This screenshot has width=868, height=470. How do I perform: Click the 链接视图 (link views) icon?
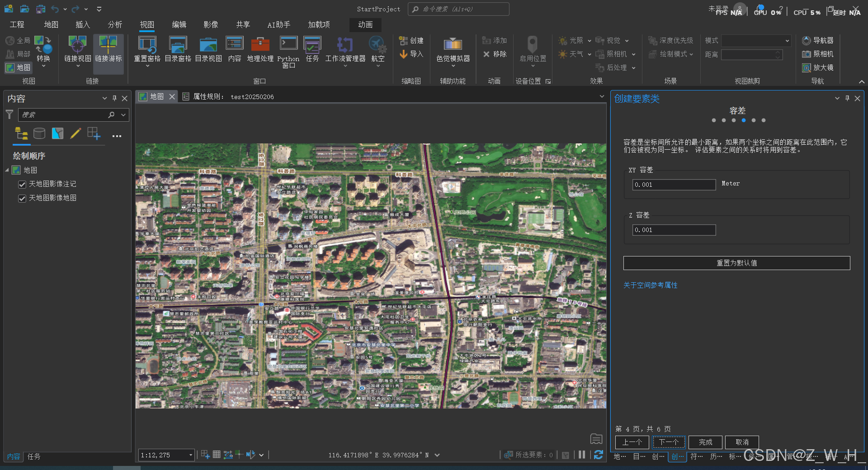coord(77,45)
